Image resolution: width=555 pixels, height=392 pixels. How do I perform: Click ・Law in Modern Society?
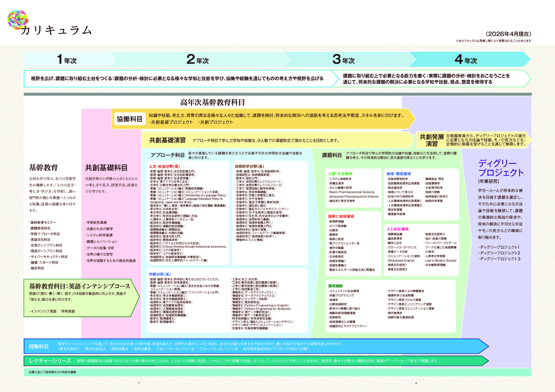click(x=440, y=261)
